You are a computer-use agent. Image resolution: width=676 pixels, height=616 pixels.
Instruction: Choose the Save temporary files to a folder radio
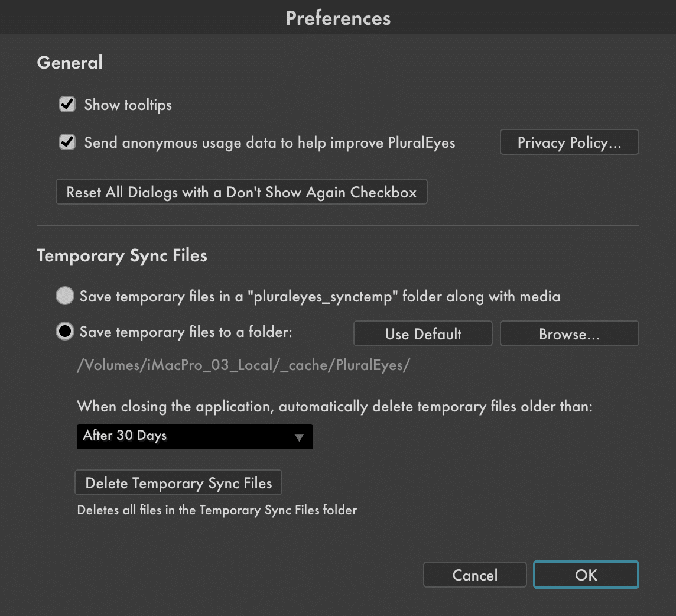64,332
